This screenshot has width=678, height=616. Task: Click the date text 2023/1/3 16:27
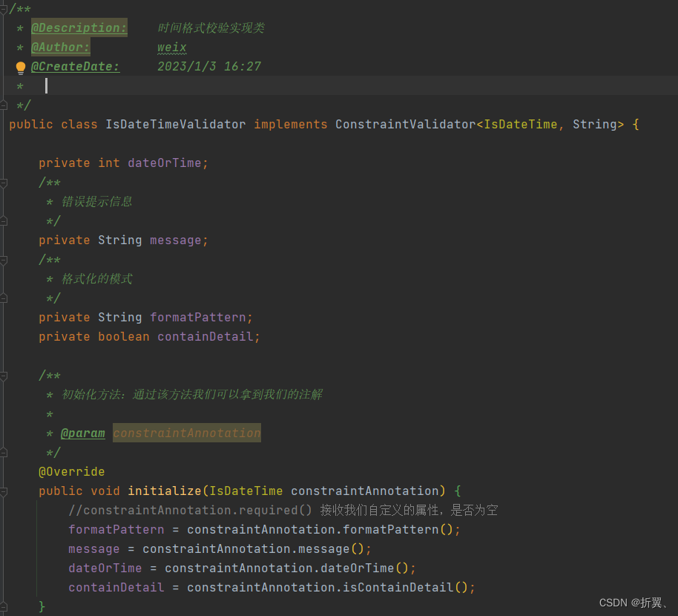tap(209, 66)
